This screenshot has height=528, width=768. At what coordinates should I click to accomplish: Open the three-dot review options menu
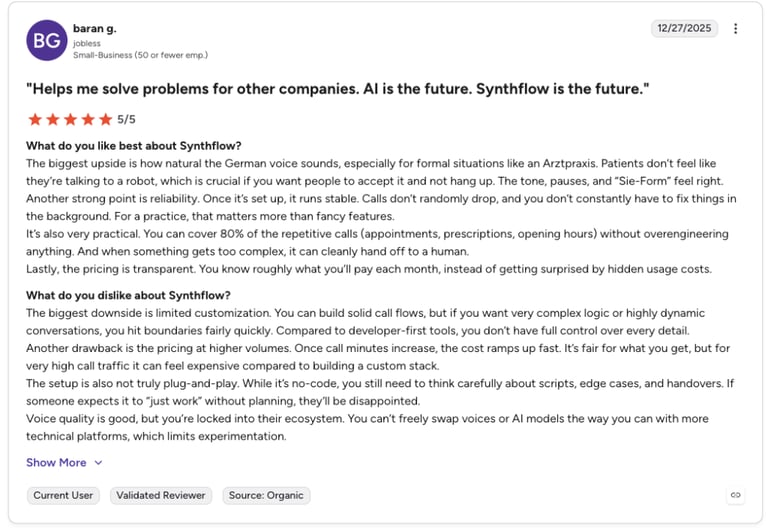click(x=735, y=28)
